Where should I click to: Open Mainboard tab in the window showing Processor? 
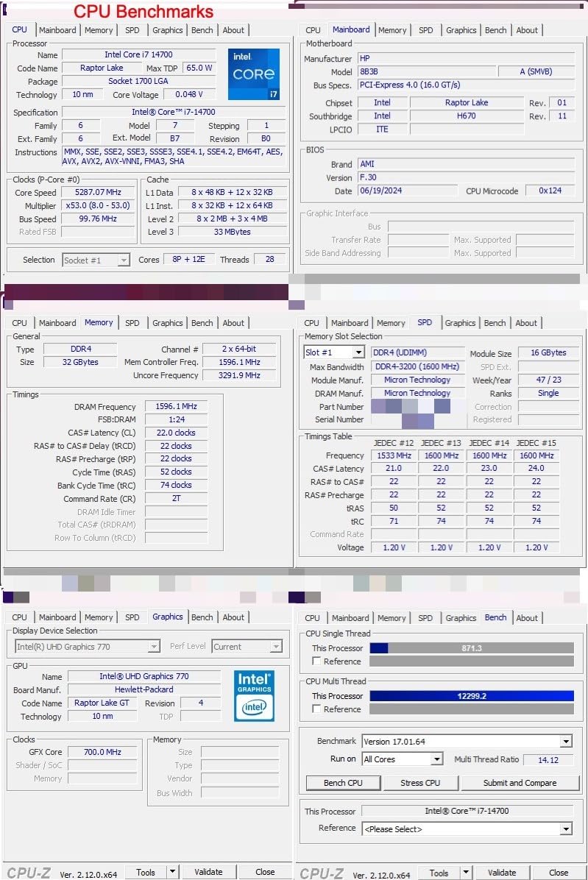tap(57, 30)
